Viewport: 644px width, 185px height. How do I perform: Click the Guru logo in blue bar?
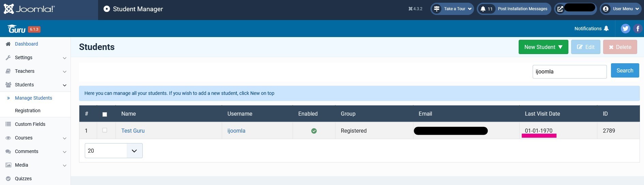16,29
